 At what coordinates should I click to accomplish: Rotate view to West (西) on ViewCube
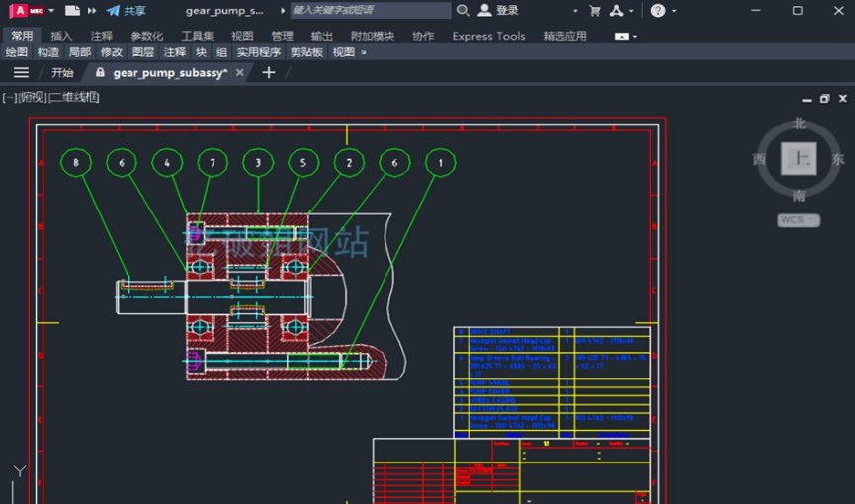759,159
